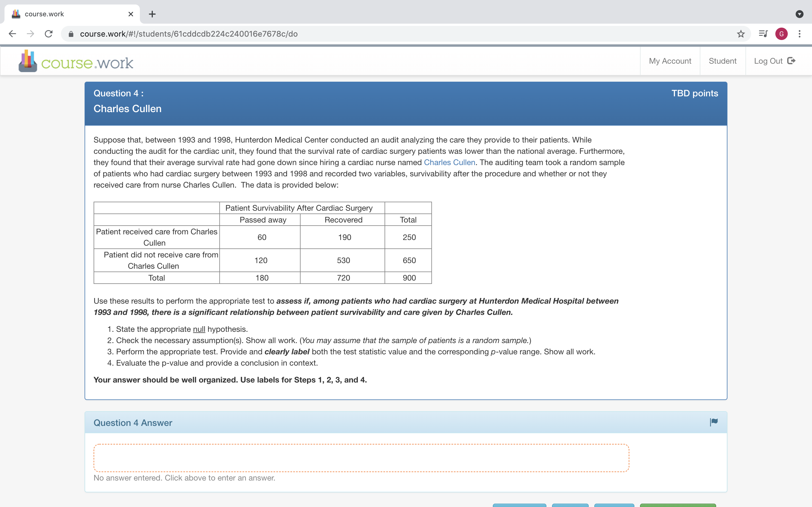Open the Charles Cullen hyperlink
812x507 pixels.
point(449,162)
